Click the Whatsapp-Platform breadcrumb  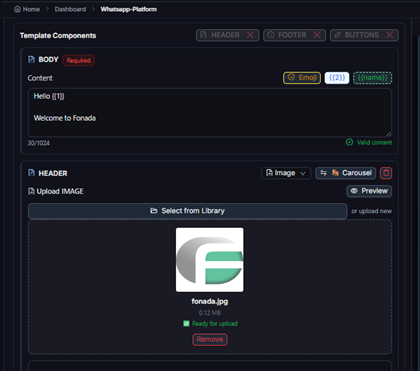pos(129,9)
